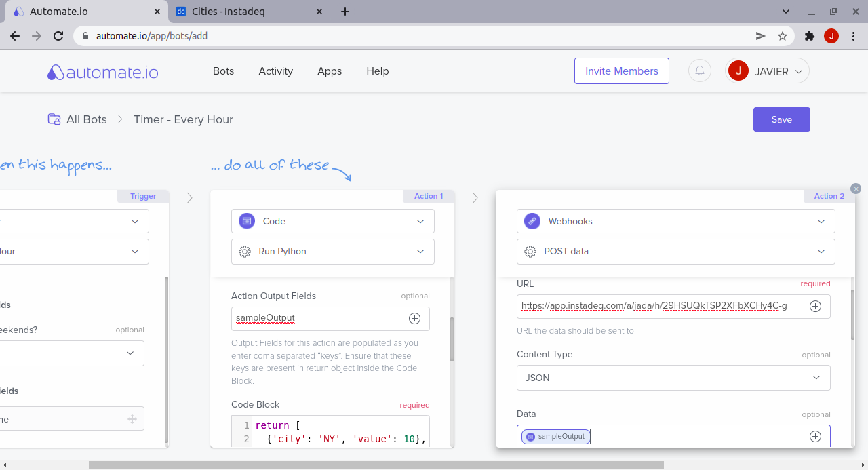
Task: Go back in browser history
Action: [x=15, y=36]
